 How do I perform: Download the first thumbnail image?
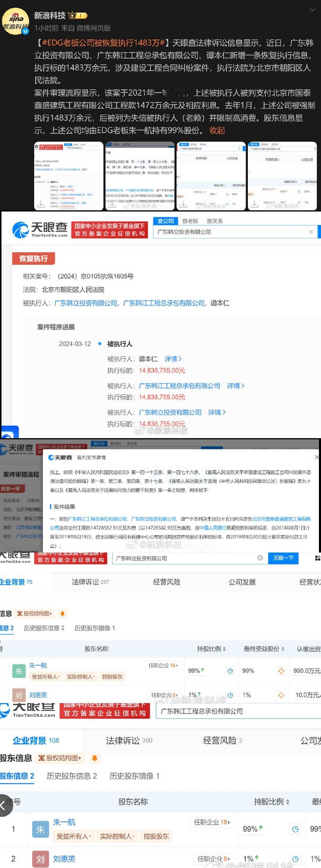41,204
